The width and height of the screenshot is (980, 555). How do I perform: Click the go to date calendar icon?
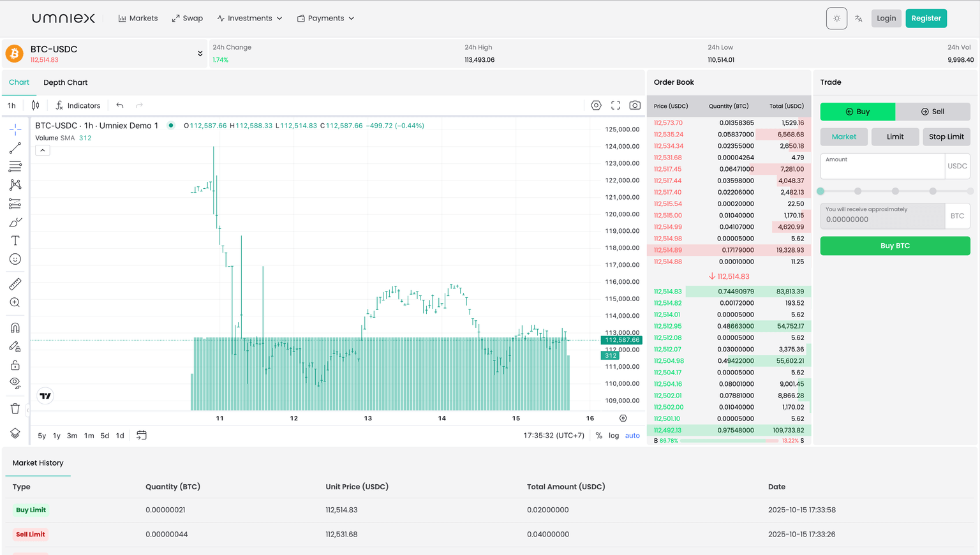click(x=142, y=435)
